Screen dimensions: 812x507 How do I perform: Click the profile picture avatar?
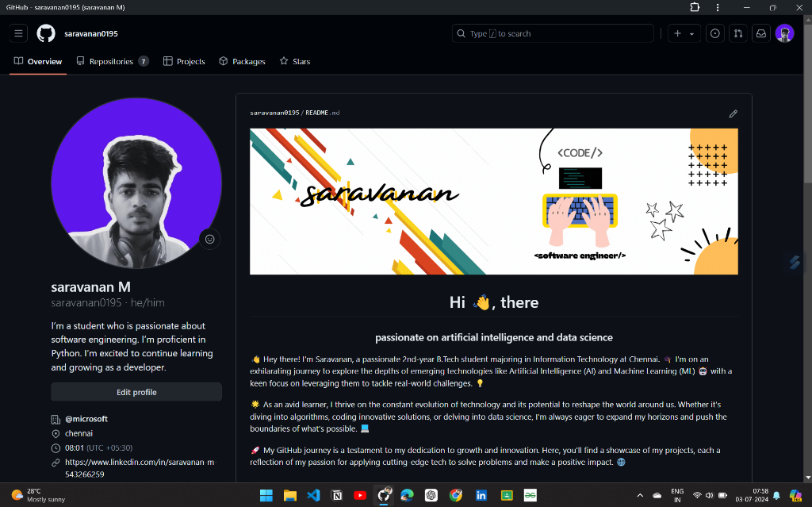(x=136, y=183)
